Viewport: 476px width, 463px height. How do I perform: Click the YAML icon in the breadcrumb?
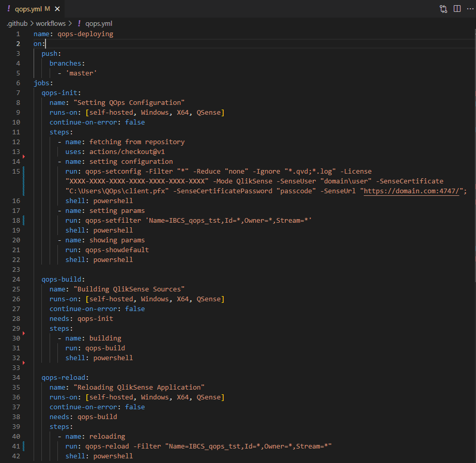(79, 23)
